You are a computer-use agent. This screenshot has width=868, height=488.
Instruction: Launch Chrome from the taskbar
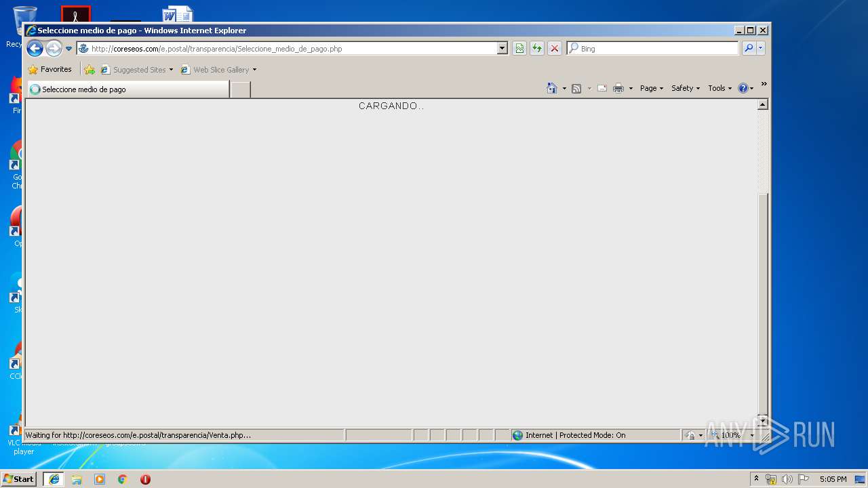(122, 479)
